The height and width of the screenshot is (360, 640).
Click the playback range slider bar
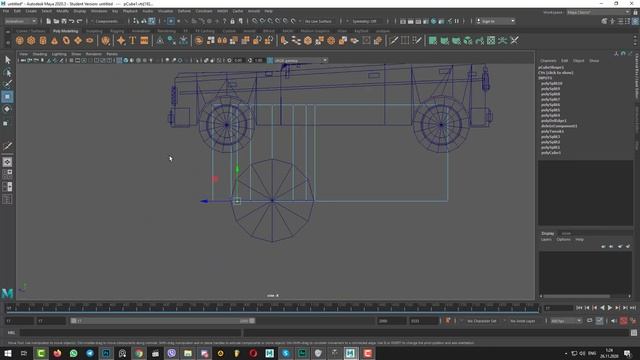click(x=163, y=321)
